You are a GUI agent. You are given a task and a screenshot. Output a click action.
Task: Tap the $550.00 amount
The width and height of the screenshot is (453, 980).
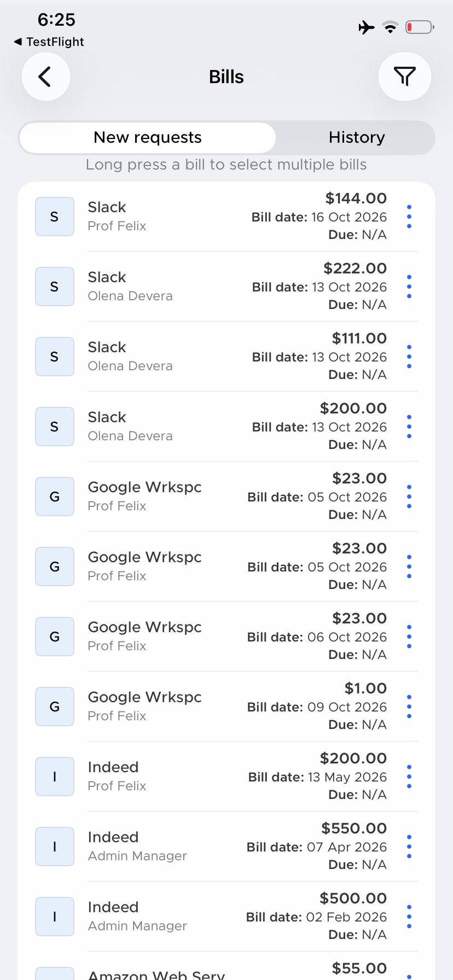[354, 829]
